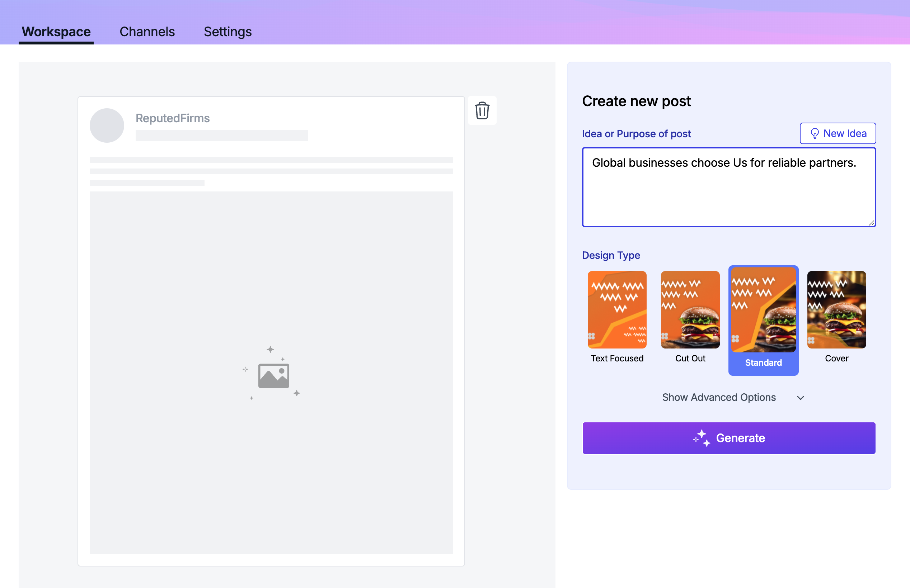The width and height of the screenshot is (910, 588).
Task: Click the chevron next to Show Advanced Options
Action: pos(801,398)
